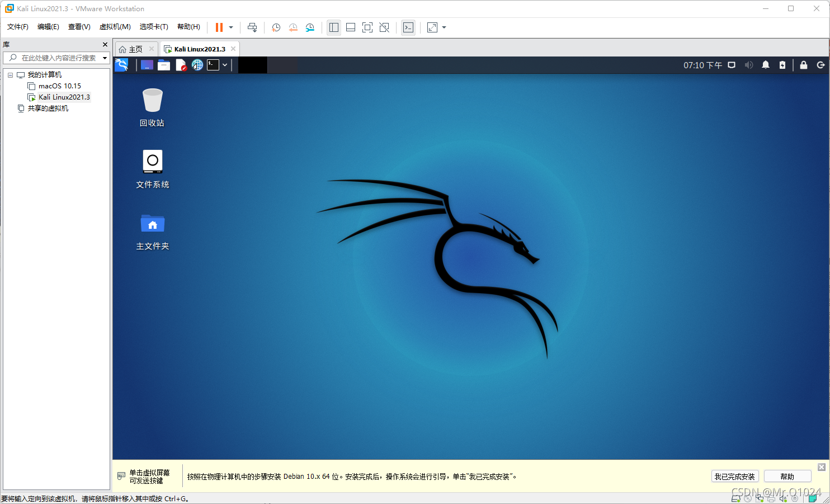
Task: Toggle the Kali volume tray icon
Action: point(749,65)
